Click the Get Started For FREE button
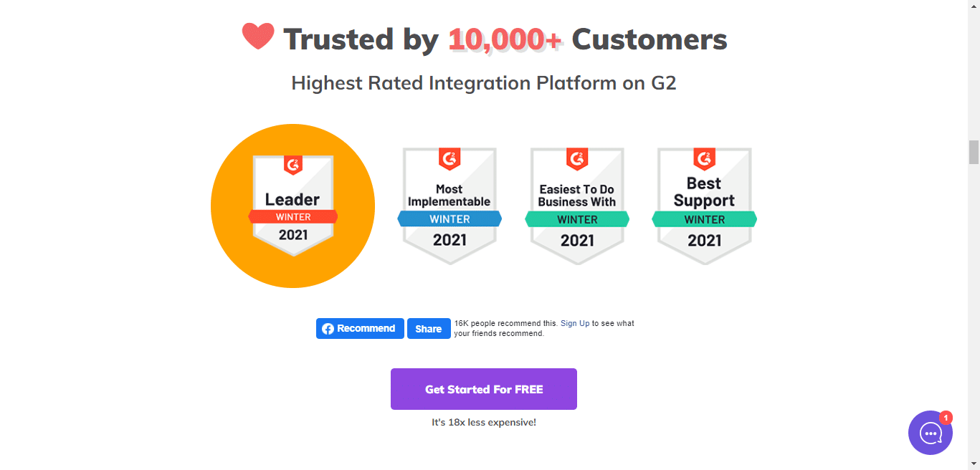This screenshot has height=470, width=980. [484, 389]
